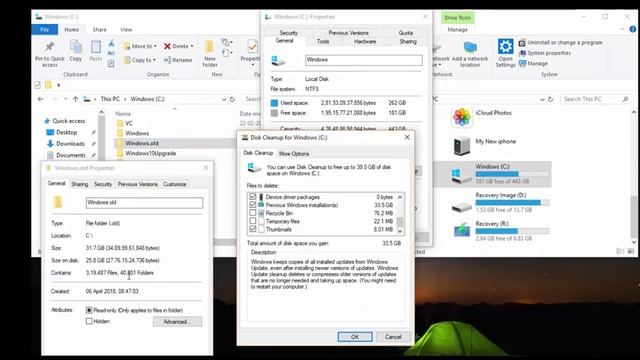Go back in Windows (C:) explorer
The image size is (640, 360).
(40, 99)
